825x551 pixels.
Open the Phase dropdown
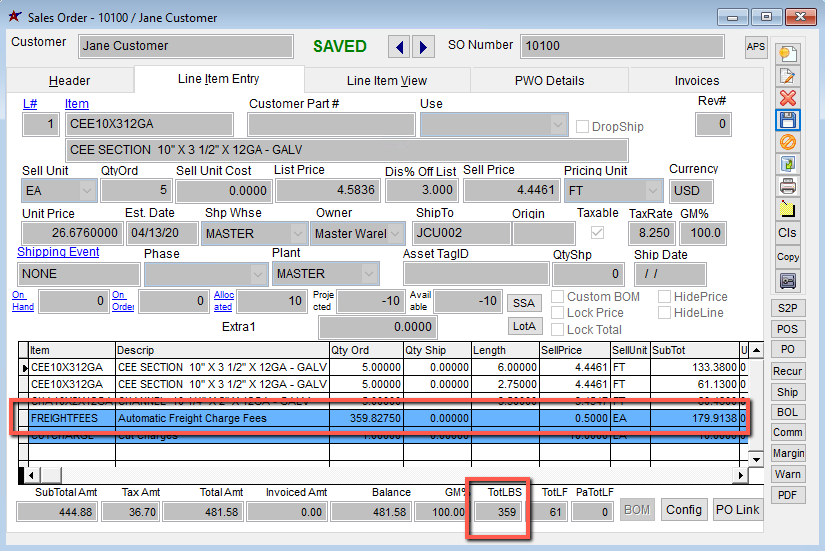point(257,274)
